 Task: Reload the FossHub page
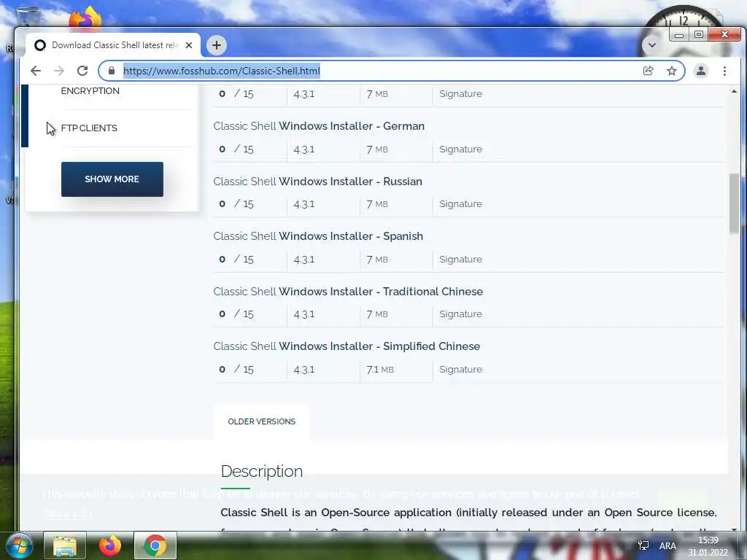coord(82,71)
